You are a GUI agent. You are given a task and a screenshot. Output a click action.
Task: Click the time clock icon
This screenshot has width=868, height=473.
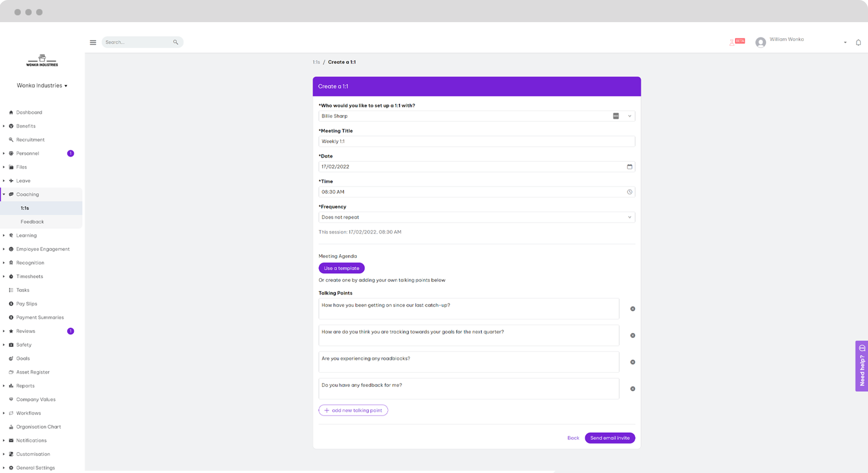(x=630, y=192)
